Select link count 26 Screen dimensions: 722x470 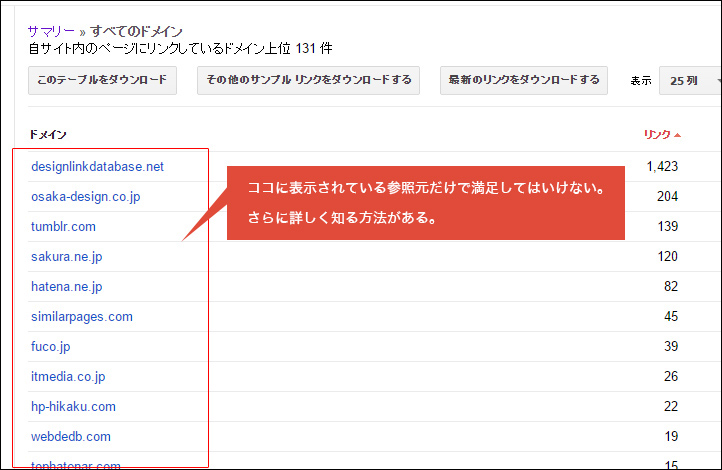[x=671, y=376]
